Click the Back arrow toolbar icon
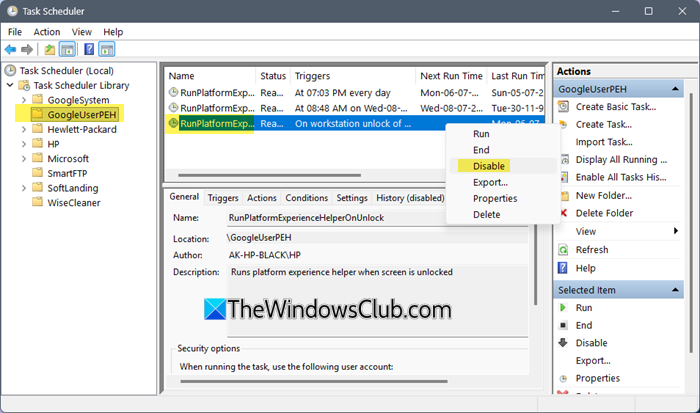 [10, 49]
